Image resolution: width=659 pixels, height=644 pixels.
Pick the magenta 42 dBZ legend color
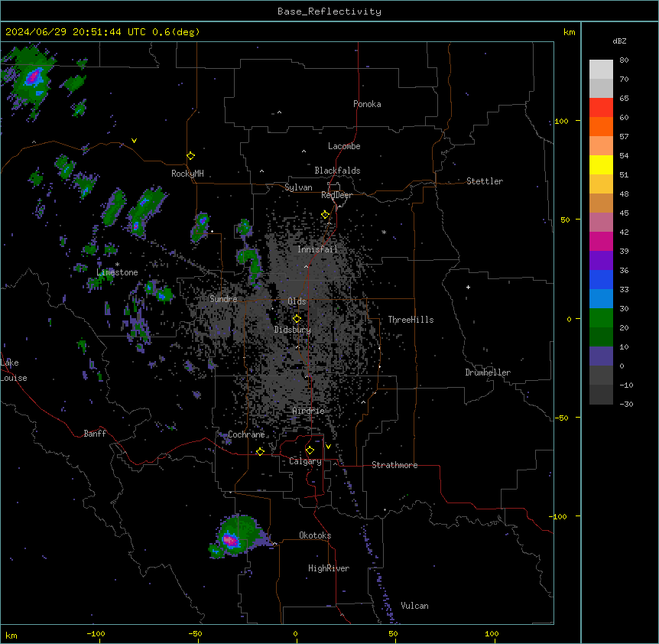tap(601, 241)
